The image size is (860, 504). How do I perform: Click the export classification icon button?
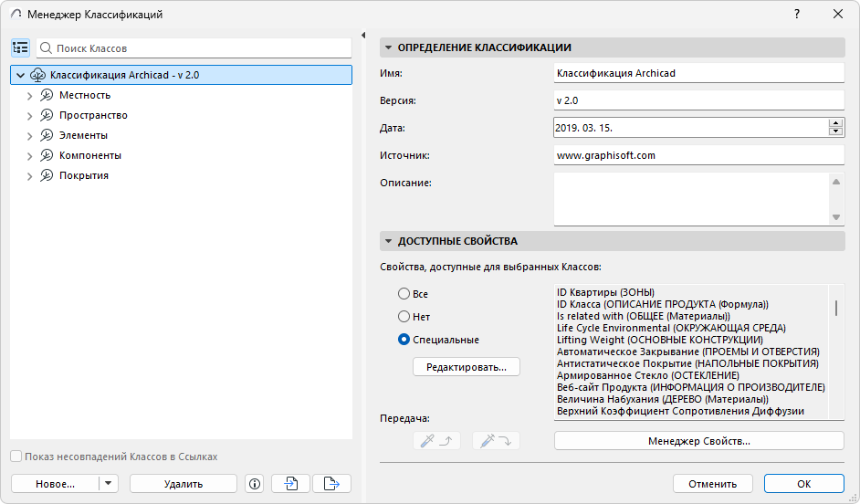coord(331,484)
